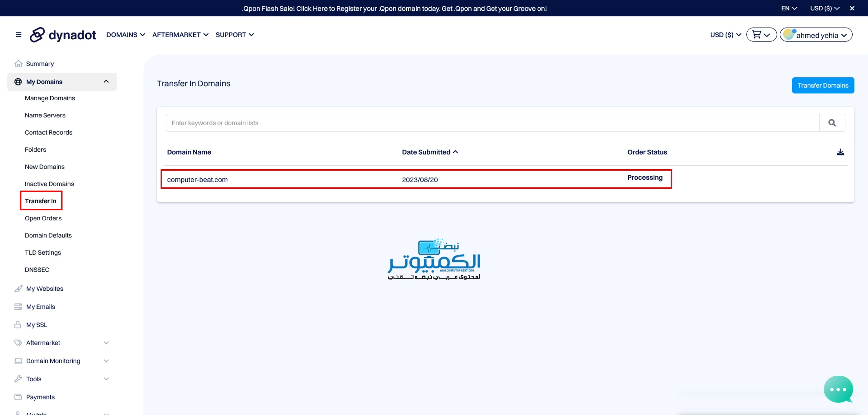Select Transfer In sidebar menu item

[x=41, y=200]
